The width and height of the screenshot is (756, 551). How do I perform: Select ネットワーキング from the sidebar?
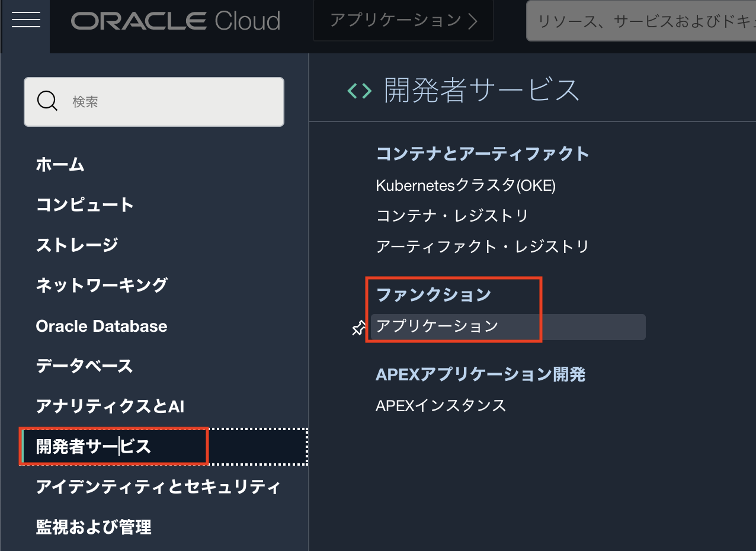(101, 285)
